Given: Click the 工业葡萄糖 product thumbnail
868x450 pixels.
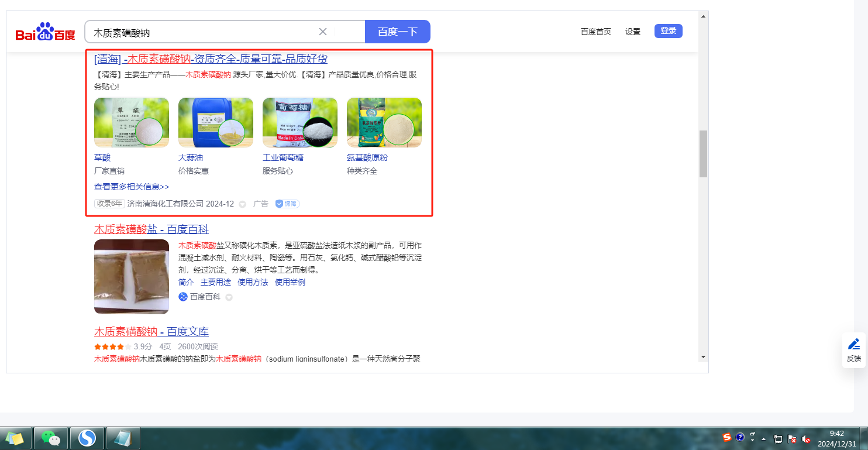Looking at the screenshot, I should click(x=300, y=122).
